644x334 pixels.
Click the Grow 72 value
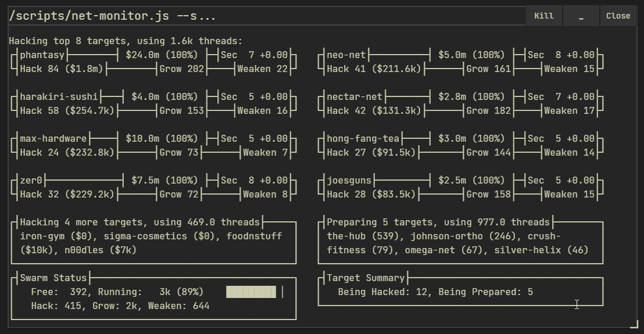pos(178,195)
